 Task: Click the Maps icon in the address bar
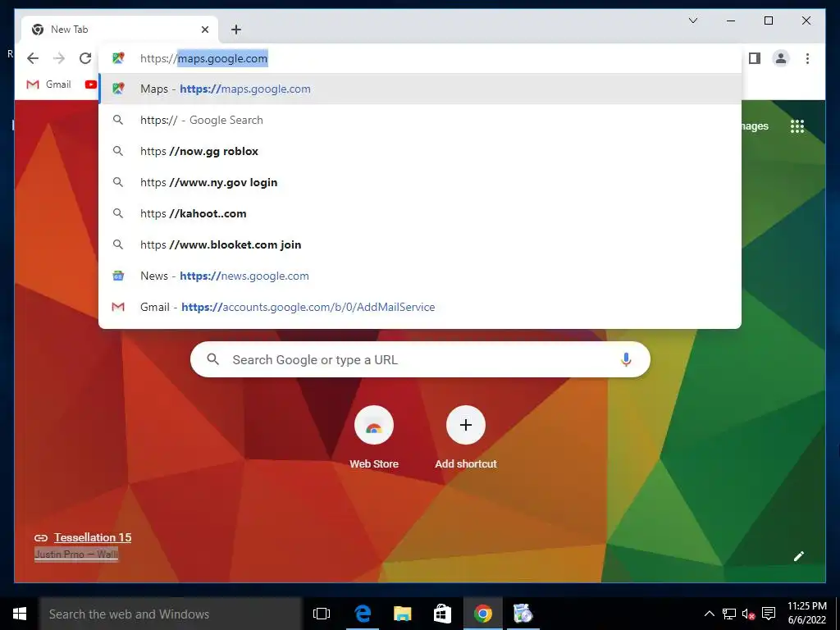(x=118, y=58)
